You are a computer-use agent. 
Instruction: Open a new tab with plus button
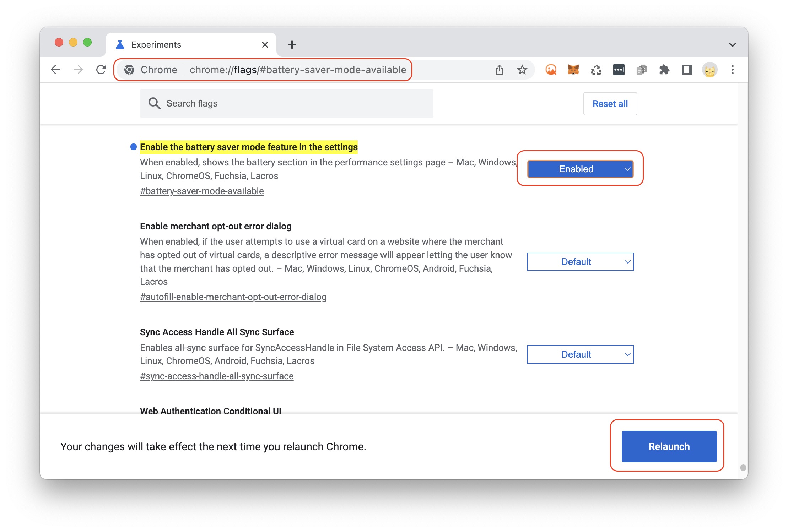pos(292,45)
